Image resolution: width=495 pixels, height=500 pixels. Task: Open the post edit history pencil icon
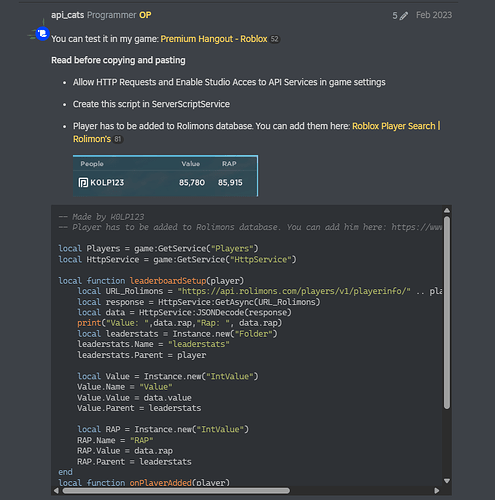point(404,16)
